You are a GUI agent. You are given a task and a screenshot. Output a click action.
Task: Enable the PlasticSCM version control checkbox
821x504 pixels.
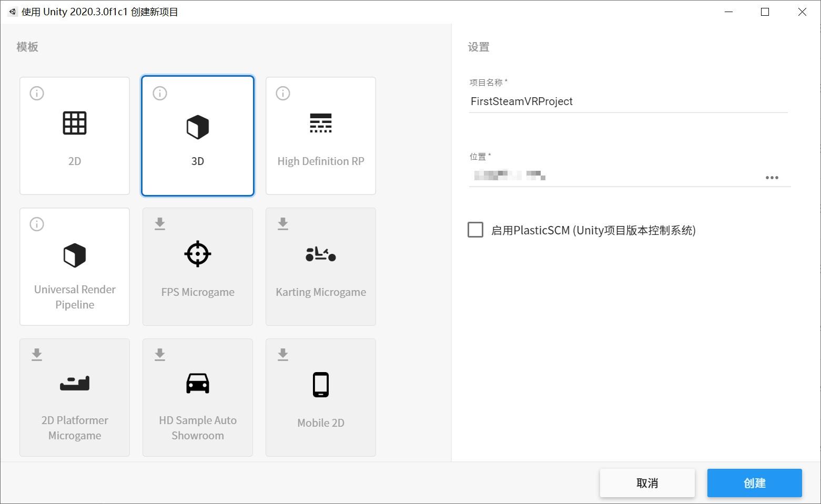(x=475, y=230)
